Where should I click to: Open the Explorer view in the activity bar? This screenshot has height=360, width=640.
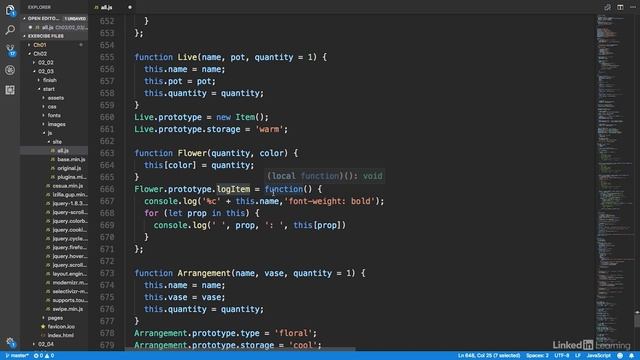pyautogui.click(x=10, y=10)
